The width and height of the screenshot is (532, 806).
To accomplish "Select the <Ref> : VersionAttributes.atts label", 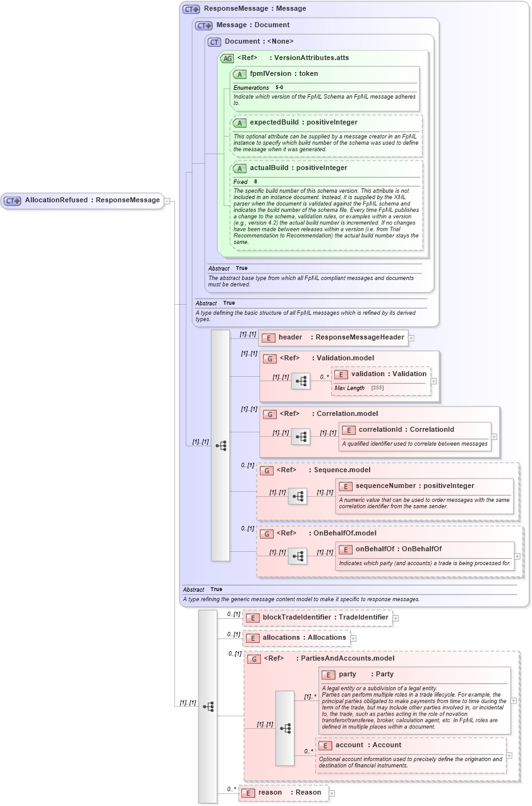I will pos(293,58).
